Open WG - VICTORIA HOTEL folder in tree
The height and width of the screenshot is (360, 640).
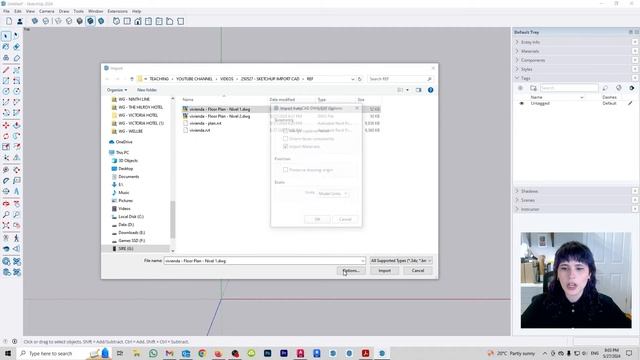click(138, 115)
